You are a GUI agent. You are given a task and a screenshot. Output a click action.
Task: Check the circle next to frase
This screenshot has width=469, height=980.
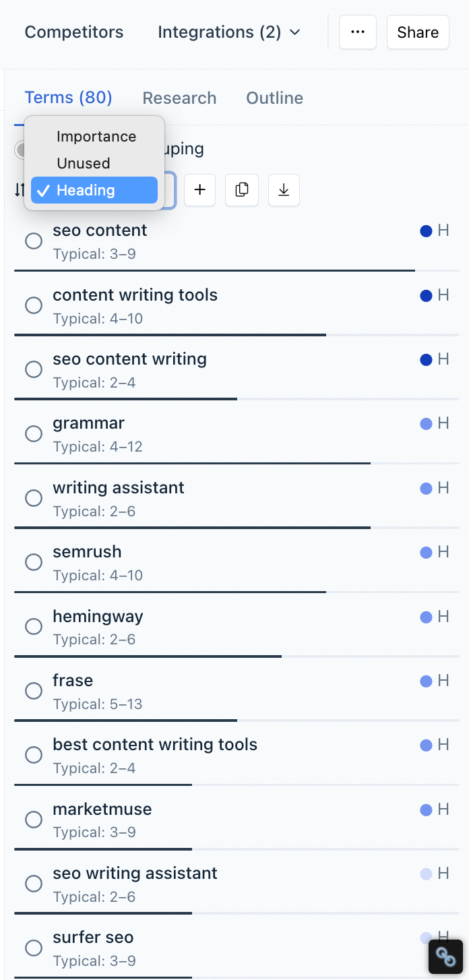pos(34,691)
